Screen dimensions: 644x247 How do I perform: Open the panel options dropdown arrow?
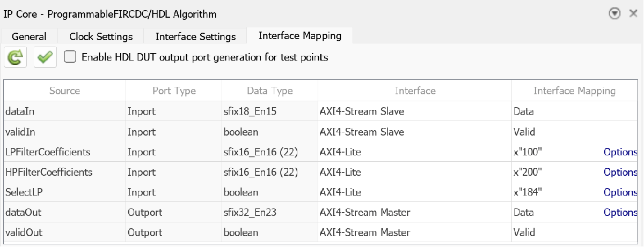coord(615,14)
